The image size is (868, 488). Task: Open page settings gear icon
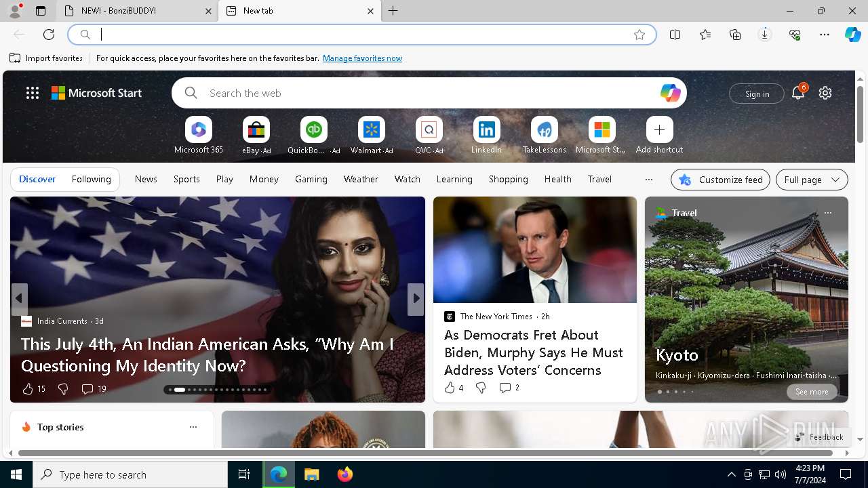(825, 93)
